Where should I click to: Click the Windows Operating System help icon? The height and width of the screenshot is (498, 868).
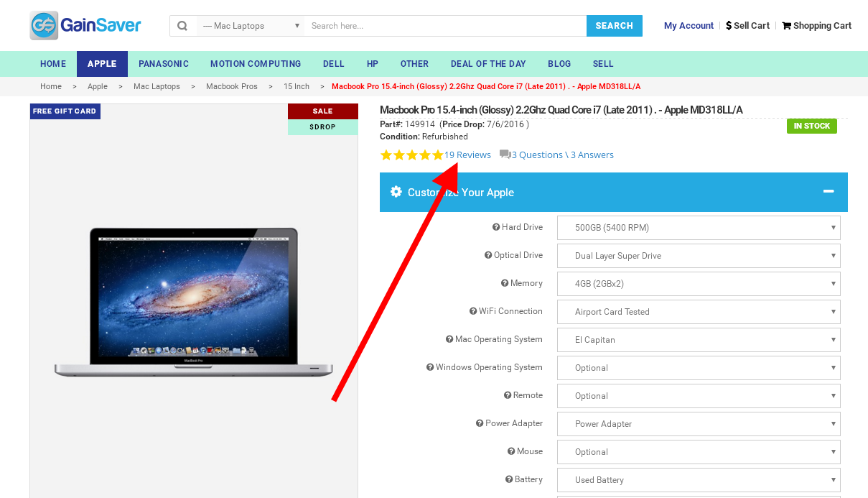[430, 367]
